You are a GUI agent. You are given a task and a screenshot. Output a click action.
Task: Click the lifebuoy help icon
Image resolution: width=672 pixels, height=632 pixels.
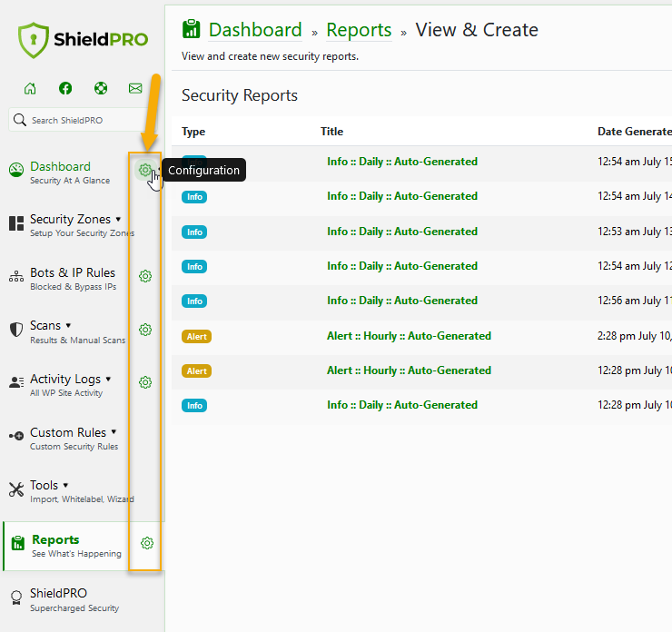(x=101, y=88)
